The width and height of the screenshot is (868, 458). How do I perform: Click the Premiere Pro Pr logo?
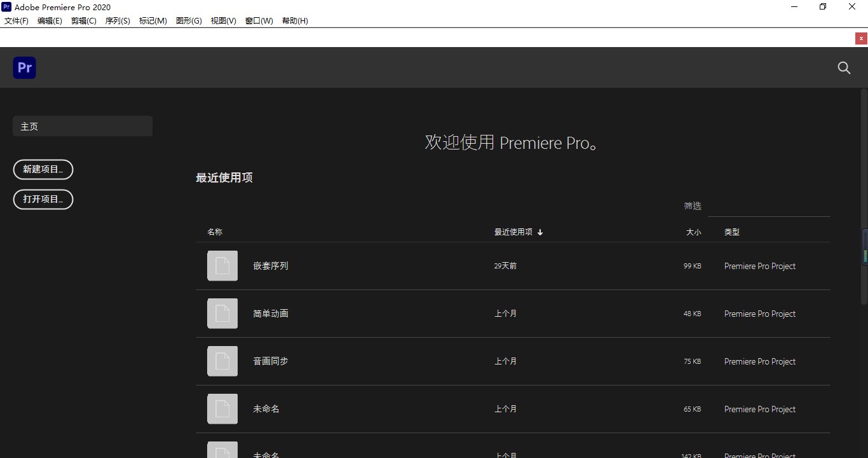(24, 67)
